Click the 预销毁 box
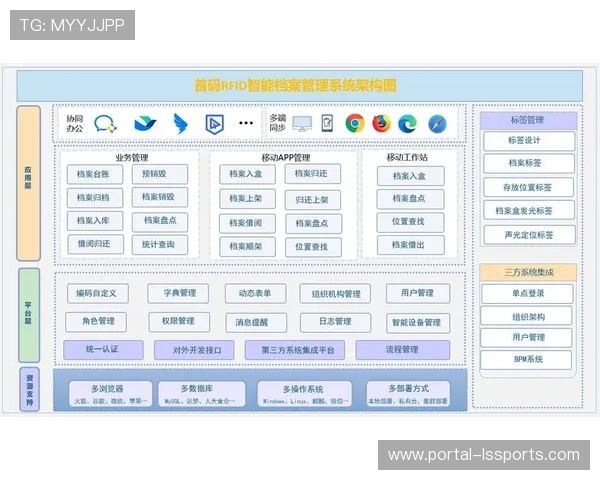 pos(160,174)
